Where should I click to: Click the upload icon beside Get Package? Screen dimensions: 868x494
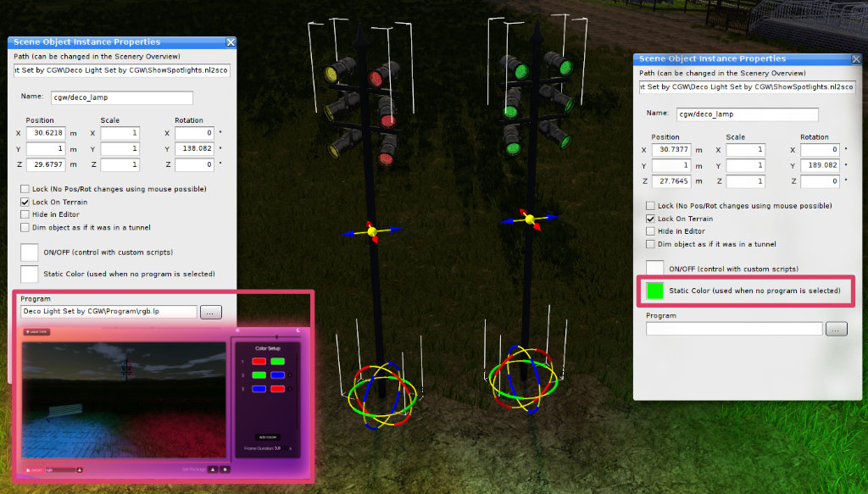213,469
